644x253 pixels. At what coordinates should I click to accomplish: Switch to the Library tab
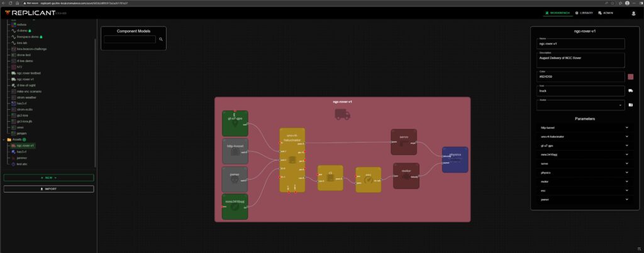coord(584,13)
